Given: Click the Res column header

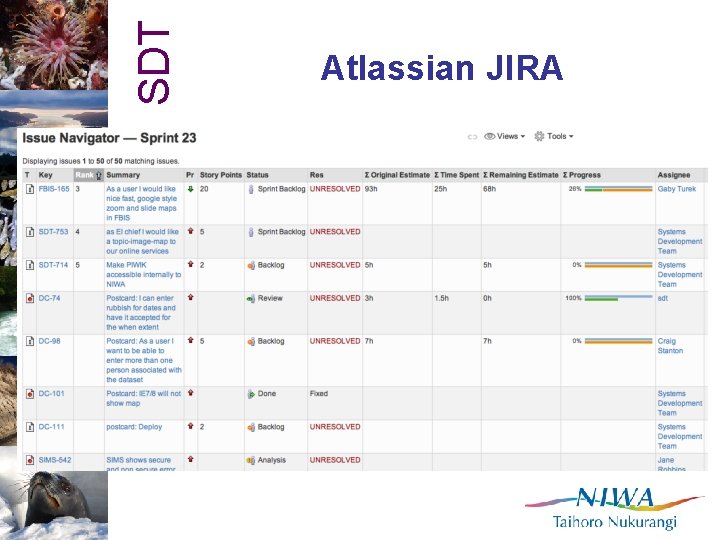Looking at the screenshot, I should (316, 175).
